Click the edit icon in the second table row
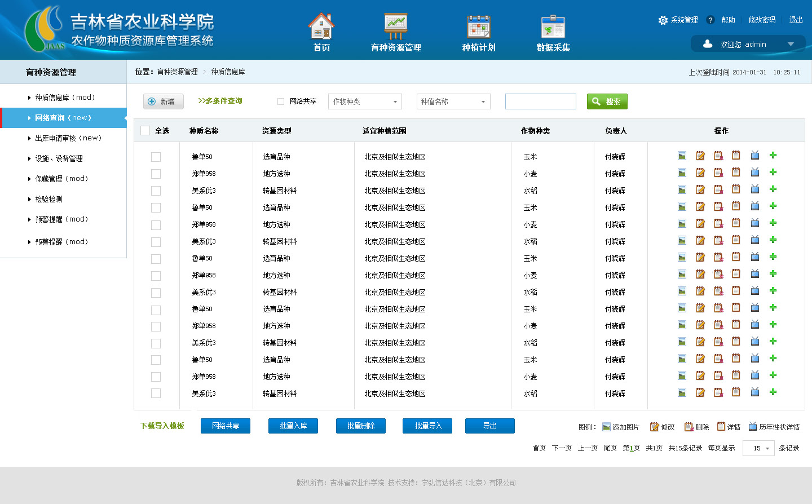Viewport: 812px width, 504px height. pos(700,173)
